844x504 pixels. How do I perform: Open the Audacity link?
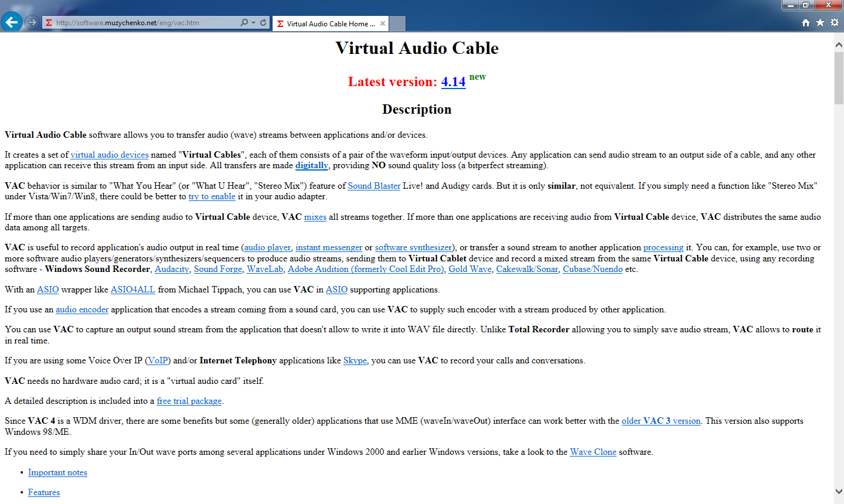tap(172, 269)
